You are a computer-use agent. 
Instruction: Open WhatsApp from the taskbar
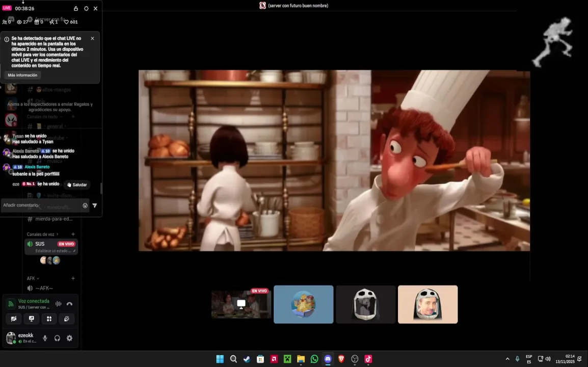(x=314, y=359)
